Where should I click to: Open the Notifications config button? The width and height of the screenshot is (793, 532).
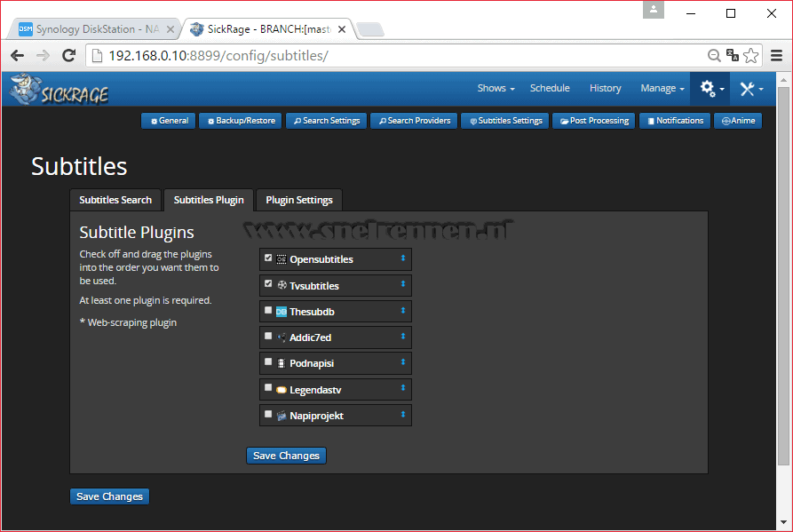(675, 121)
